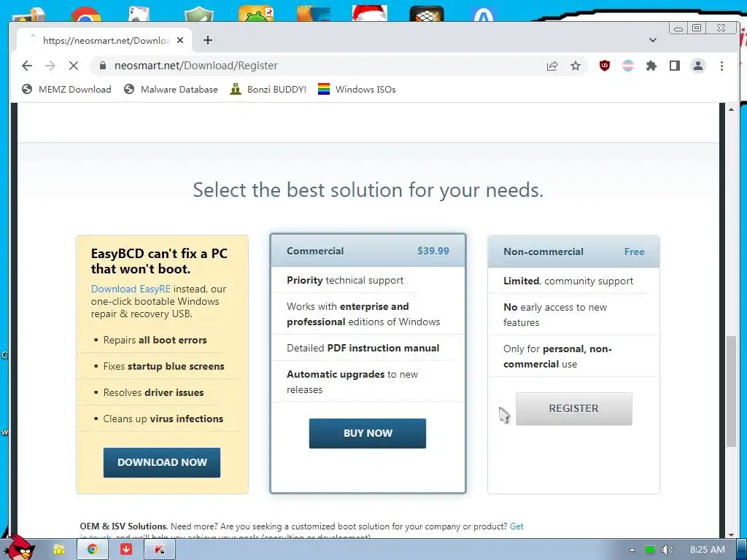747x560 pixels.
Task: Go back to the previous page
Action: [x=27, y=66]
